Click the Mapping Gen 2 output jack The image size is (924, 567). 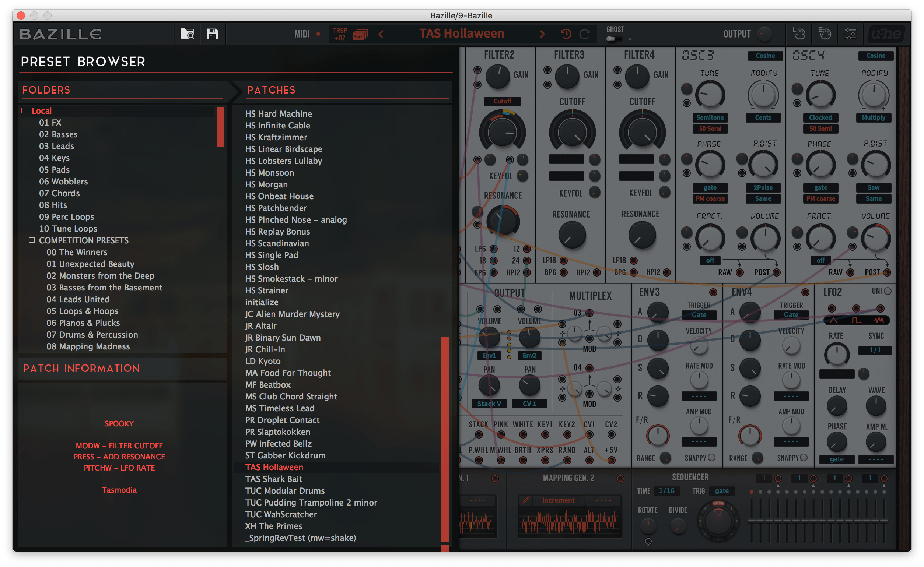click(x=620, y=478)
